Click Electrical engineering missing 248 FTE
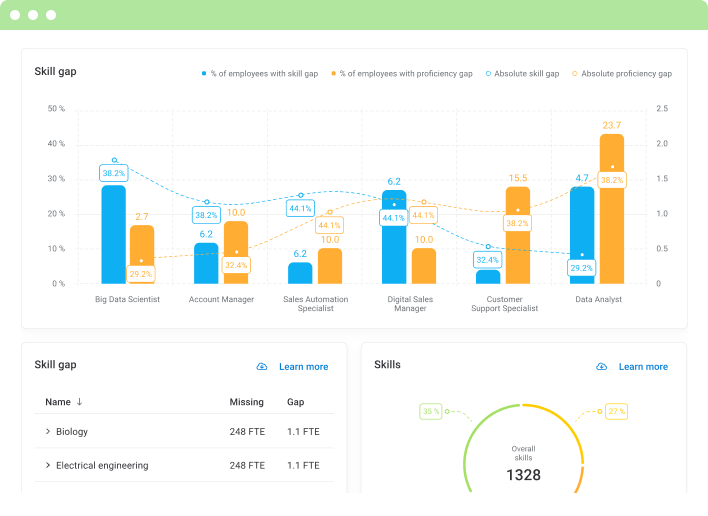The width and height of the screenshot is (708, 516). (x=247, y=465)
